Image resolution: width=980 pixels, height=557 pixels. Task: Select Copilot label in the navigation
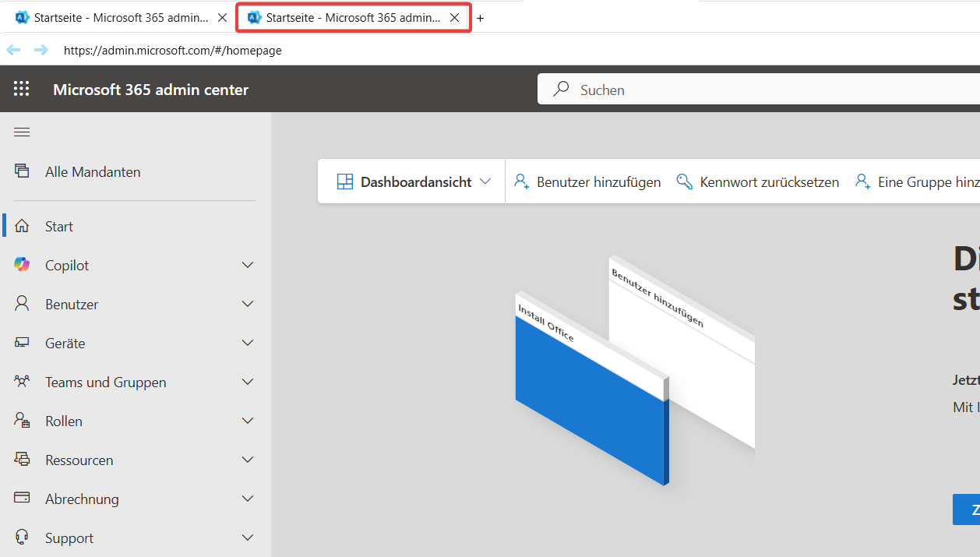67,266
